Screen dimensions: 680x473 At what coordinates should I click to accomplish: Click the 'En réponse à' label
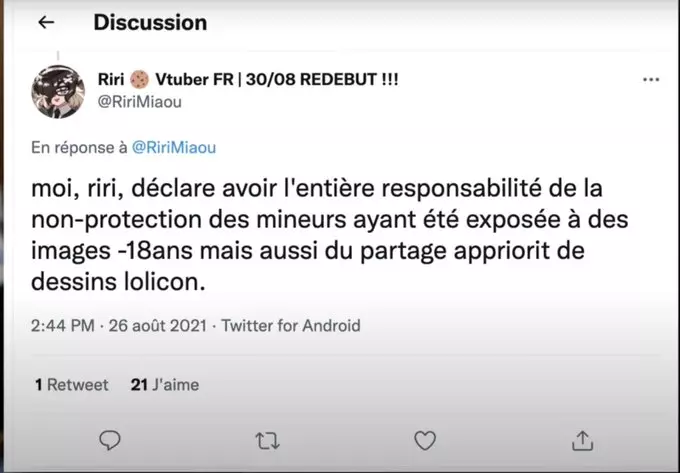[79, 148]
